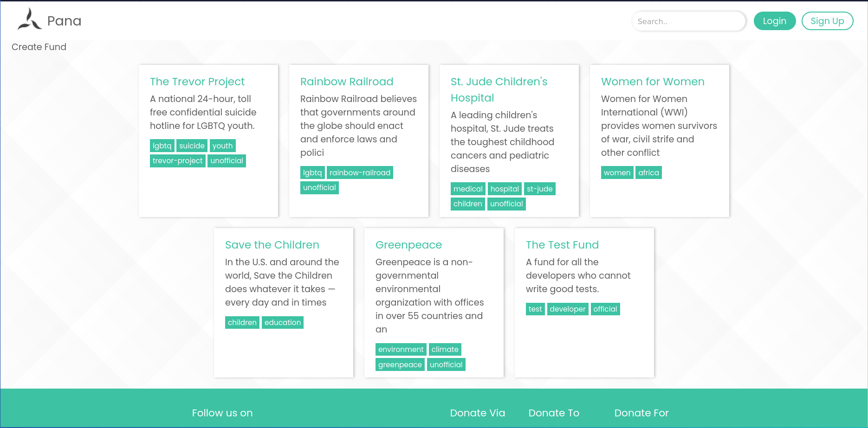
Task: Click unofficial tag on St. Jude card
Action: tap(506, 204)
